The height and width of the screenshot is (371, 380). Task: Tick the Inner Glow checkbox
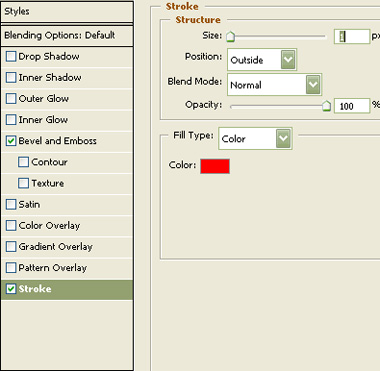[x=11, y=119]
